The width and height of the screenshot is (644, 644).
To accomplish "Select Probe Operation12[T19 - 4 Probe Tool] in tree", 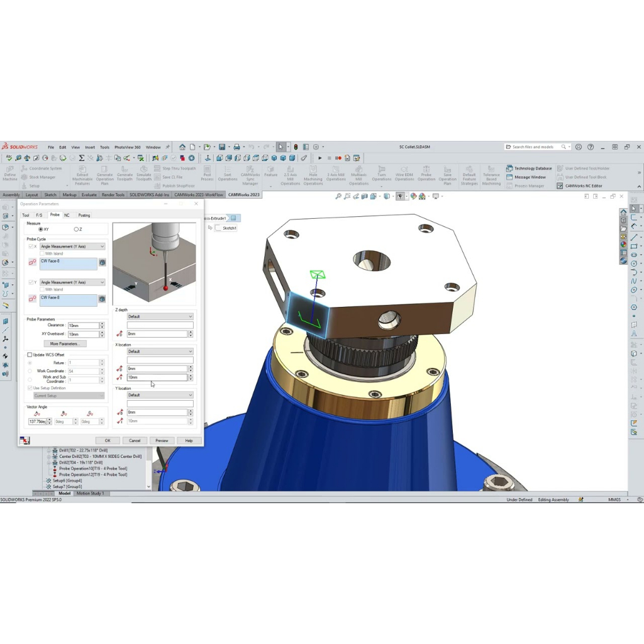I will (x=93, y=474).
